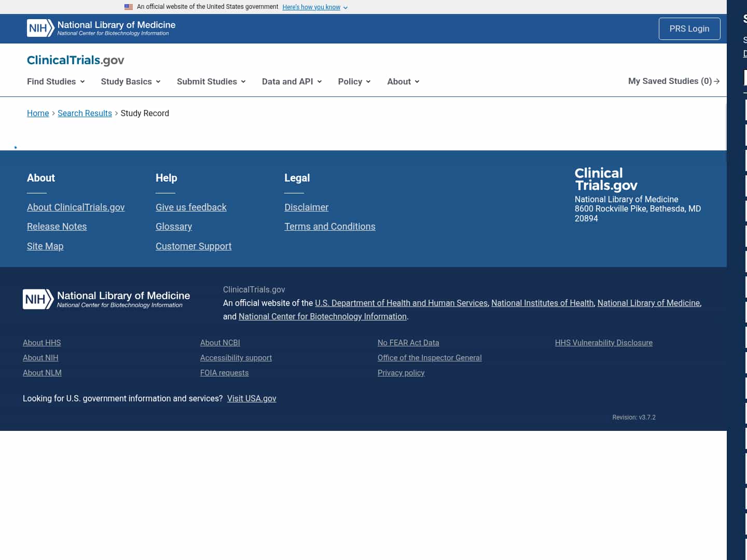
Task: Click the NIH logo in the dark footer
Action: point(106,299)
